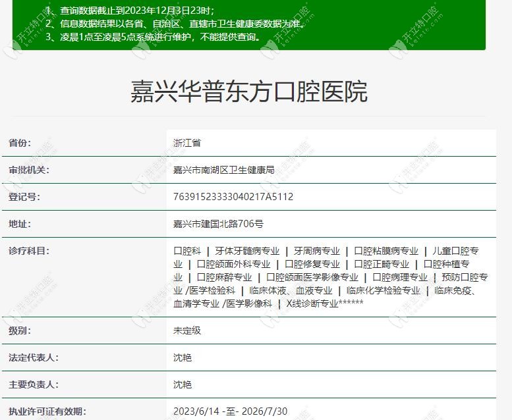Click the 主要负责人 field label
The height and width of the screenshot is (420, 512).
tap(34, 384)
